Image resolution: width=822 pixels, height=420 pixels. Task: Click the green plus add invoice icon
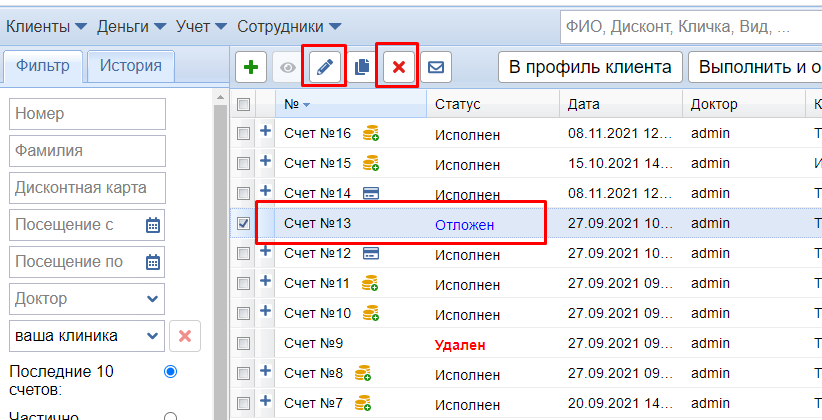point(252,67)
